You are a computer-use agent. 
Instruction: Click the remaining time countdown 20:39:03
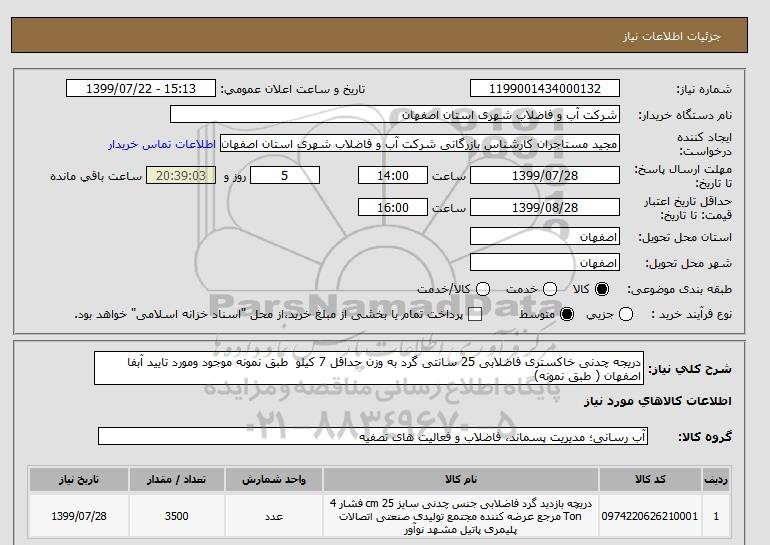(181, 175)
